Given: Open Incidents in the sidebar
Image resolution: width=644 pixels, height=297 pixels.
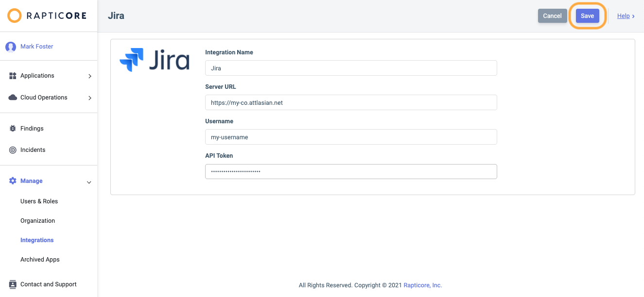Looking at the screenshot, I should click(x=33, y=150).
